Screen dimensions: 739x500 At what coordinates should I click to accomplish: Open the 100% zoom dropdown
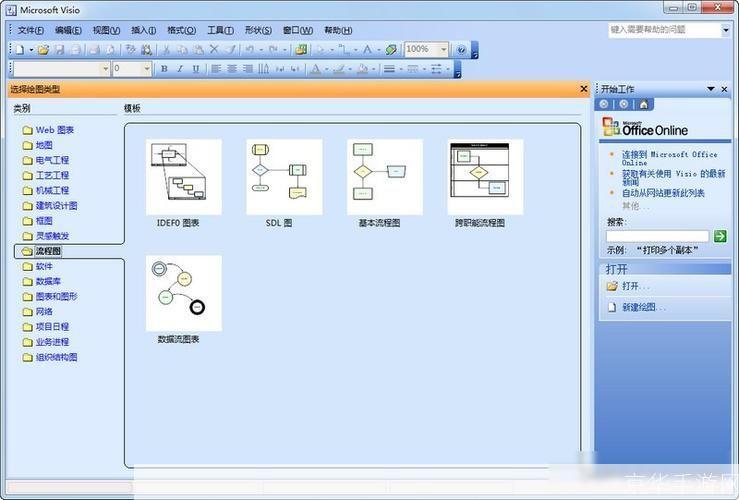[x=443, y=49]
